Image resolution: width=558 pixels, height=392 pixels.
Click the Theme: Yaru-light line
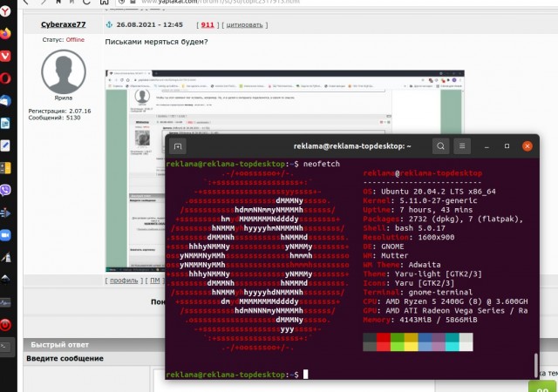coord(422,274)
